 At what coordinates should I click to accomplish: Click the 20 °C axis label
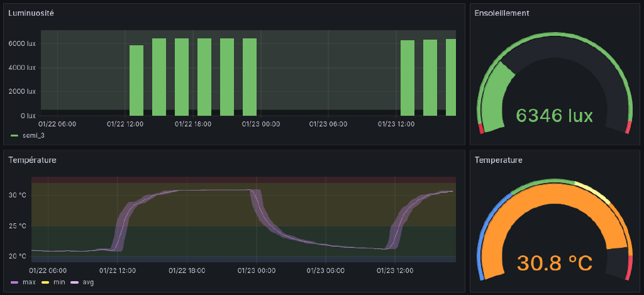point(17,256)
